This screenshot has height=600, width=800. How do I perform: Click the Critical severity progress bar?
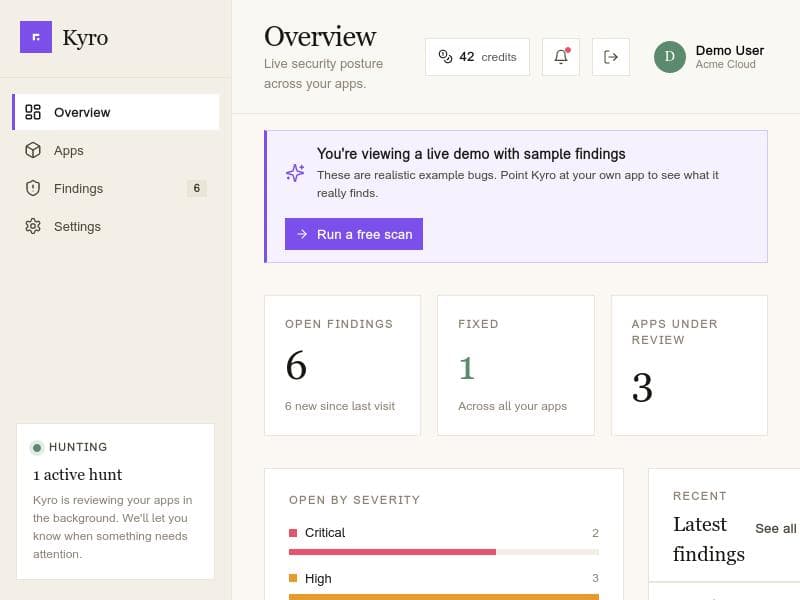coord(444,552)
